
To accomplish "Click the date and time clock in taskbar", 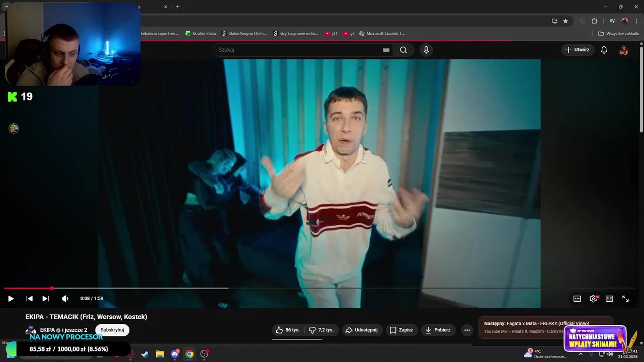I will (628, 354).
